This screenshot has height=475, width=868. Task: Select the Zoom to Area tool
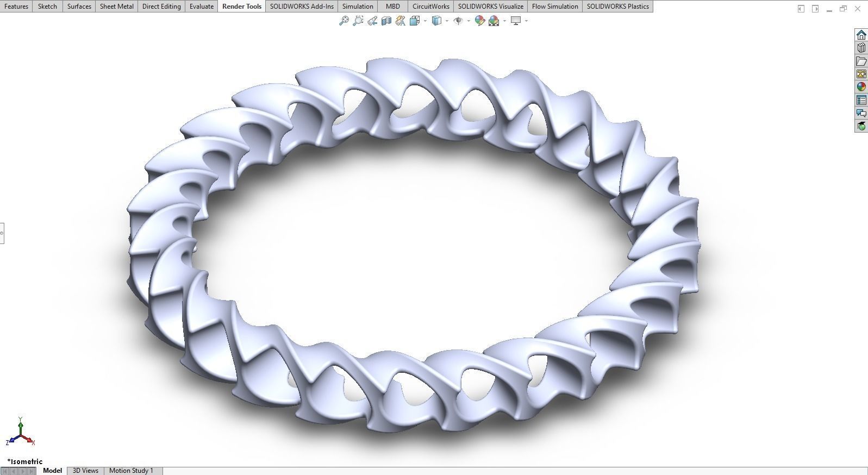(358, 21)
